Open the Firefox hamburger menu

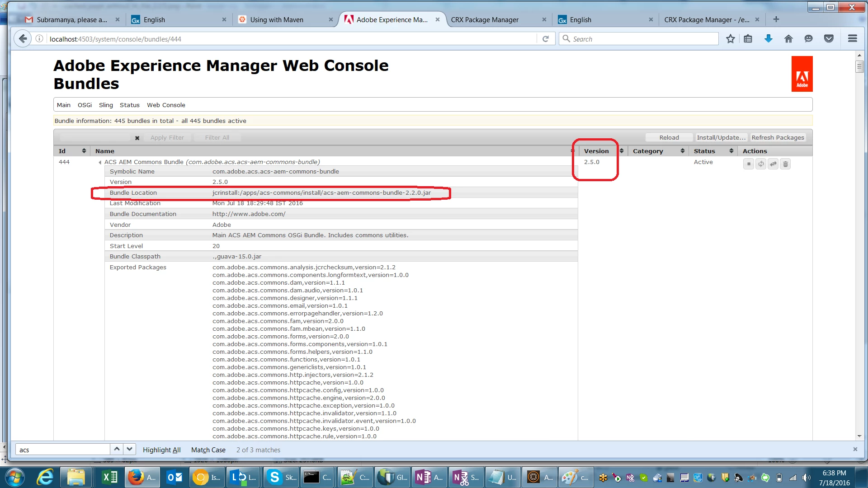[853, 39]
